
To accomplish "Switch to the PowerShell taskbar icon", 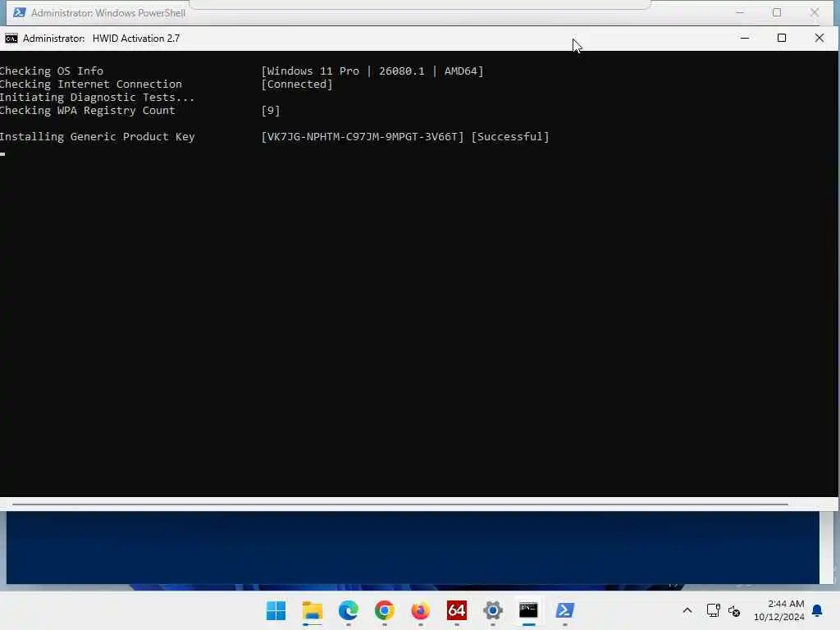I will click(x=564, y=610).
